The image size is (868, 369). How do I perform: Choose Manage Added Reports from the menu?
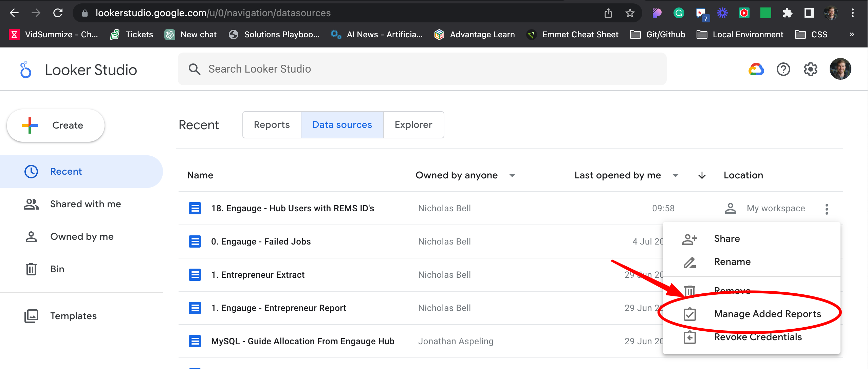[x=767, y=314]
